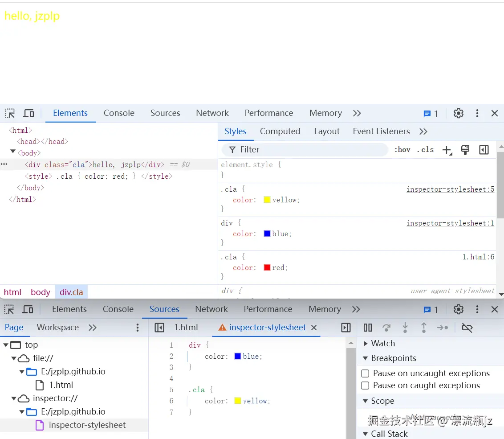The height and width of the screenshot is (439, 504).
Task: Enable Pause on uncaught exceptions
Action: 365,373
